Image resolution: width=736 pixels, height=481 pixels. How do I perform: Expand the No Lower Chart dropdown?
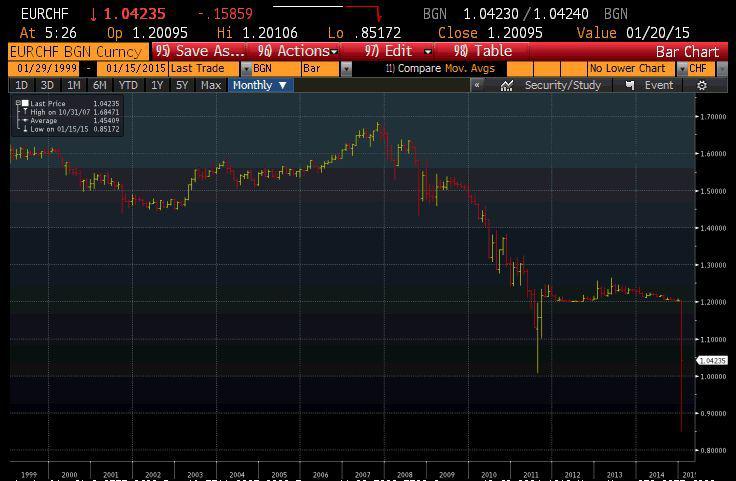(681, 69)
